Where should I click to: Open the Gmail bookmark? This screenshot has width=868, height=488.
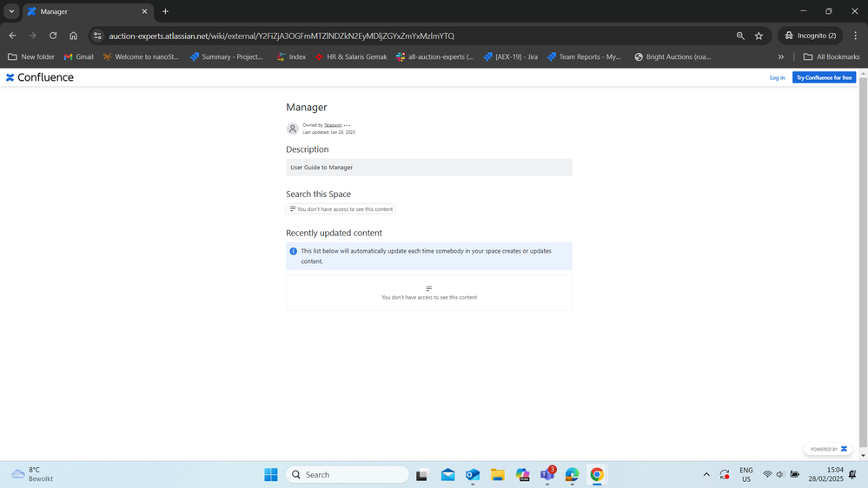78,56
